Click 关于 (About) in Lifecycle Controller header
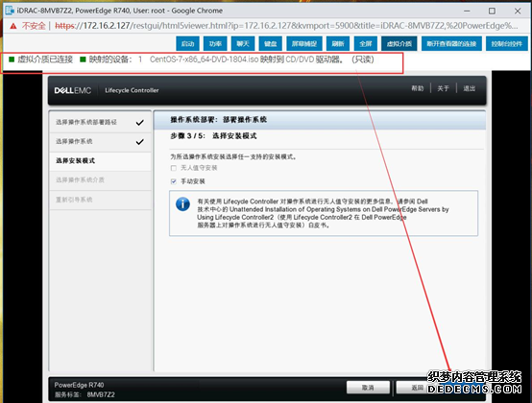The image size is (532, 403). click(x=443, y=88)
